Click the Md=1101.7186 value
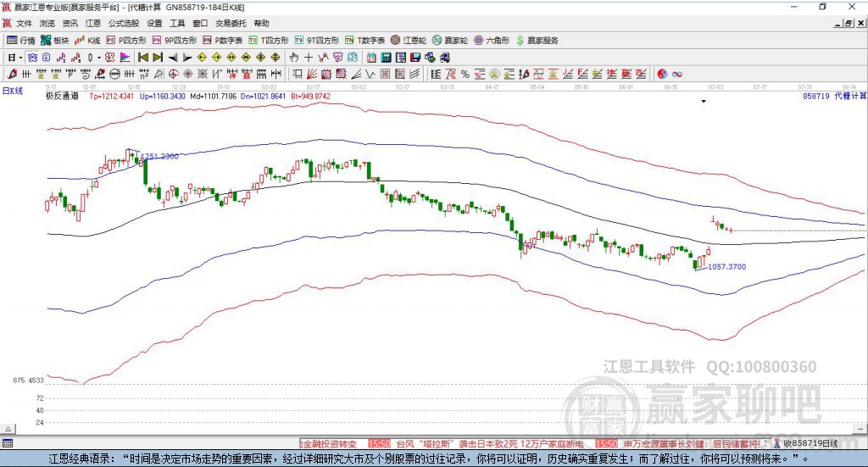The height and width of the screenshot is (467, 868). [213, 97]
